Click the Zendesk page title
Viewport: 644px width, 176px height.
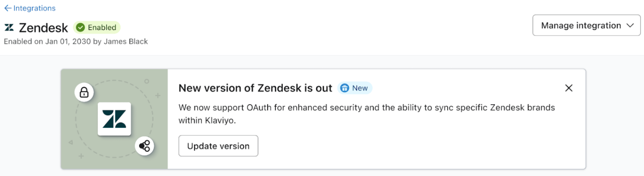(43, 28)
